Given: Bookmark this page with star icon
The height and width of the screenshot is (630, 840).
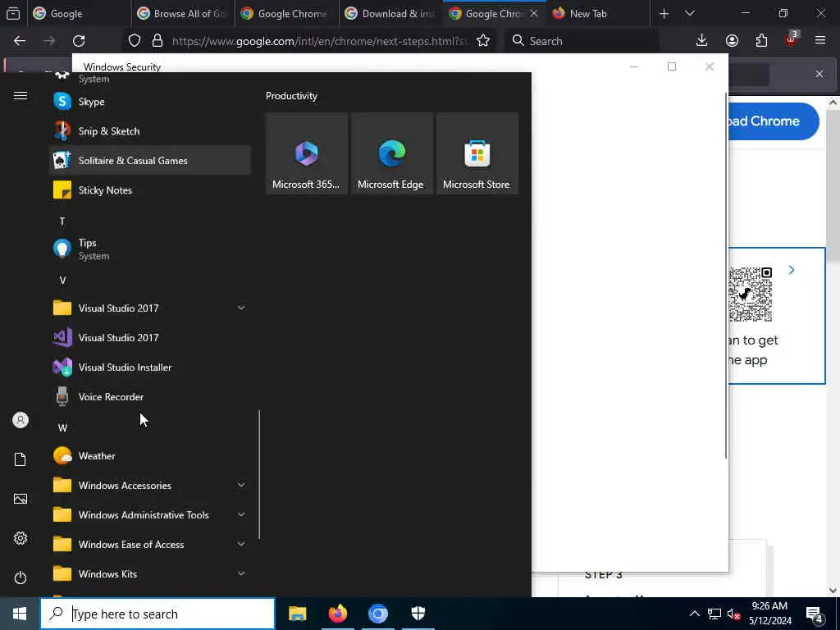Looking at the screenshot, I should (x=483, y=41).
